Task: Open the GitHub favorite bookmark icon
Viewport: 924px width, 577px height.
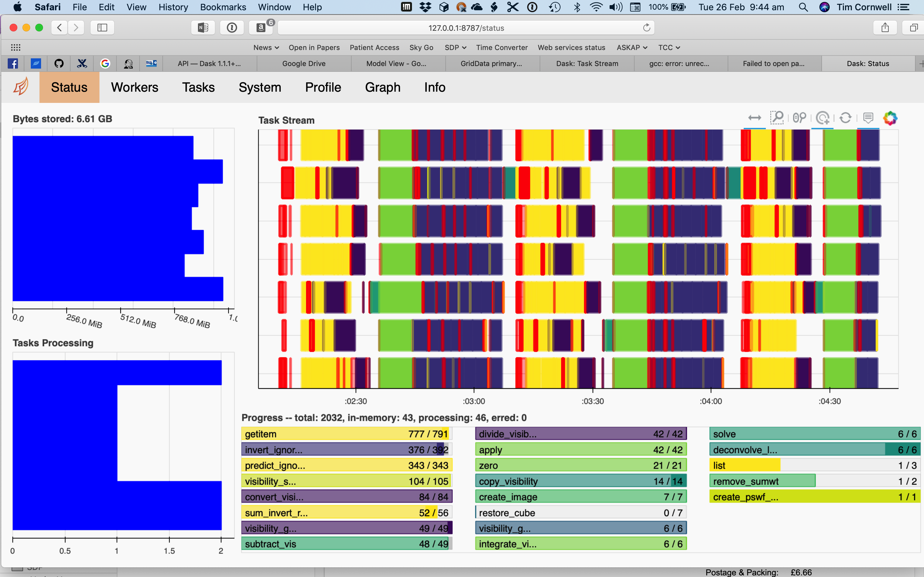Action: [x=59, y=63]
